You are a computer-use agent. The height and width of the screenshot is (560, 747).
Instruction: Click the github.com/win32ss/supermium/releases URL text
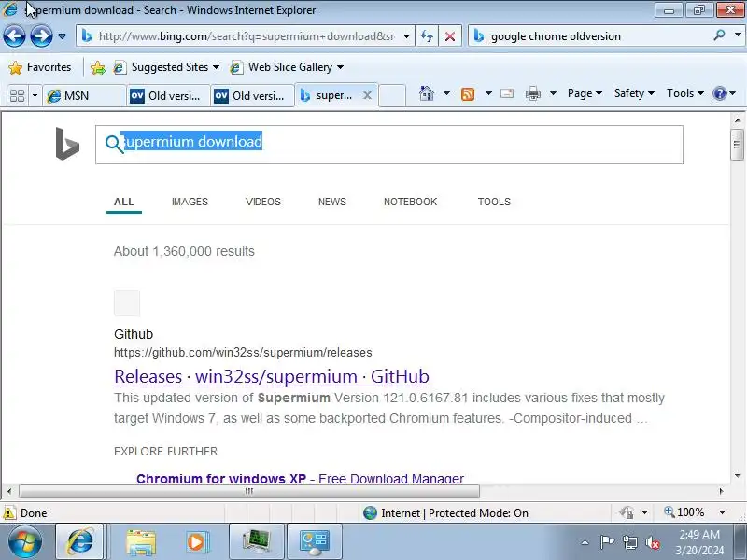click(x=243, y=353)
